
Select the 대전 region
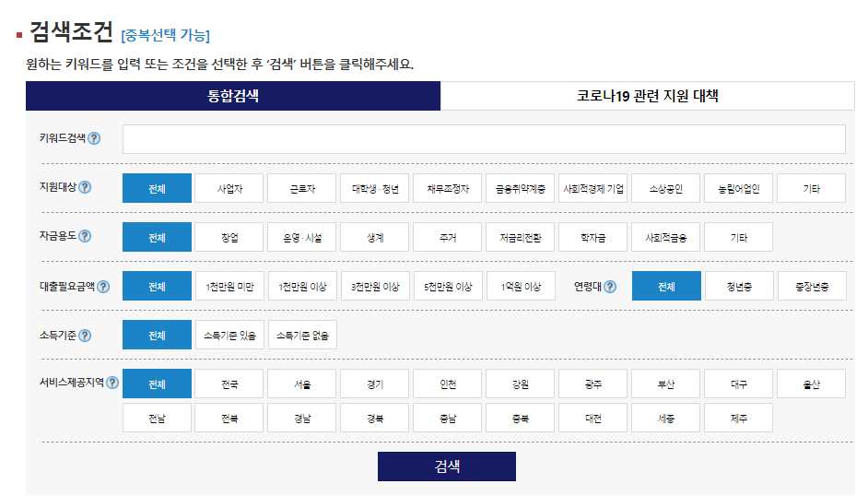pyautogui.click(x=592, y=418)
